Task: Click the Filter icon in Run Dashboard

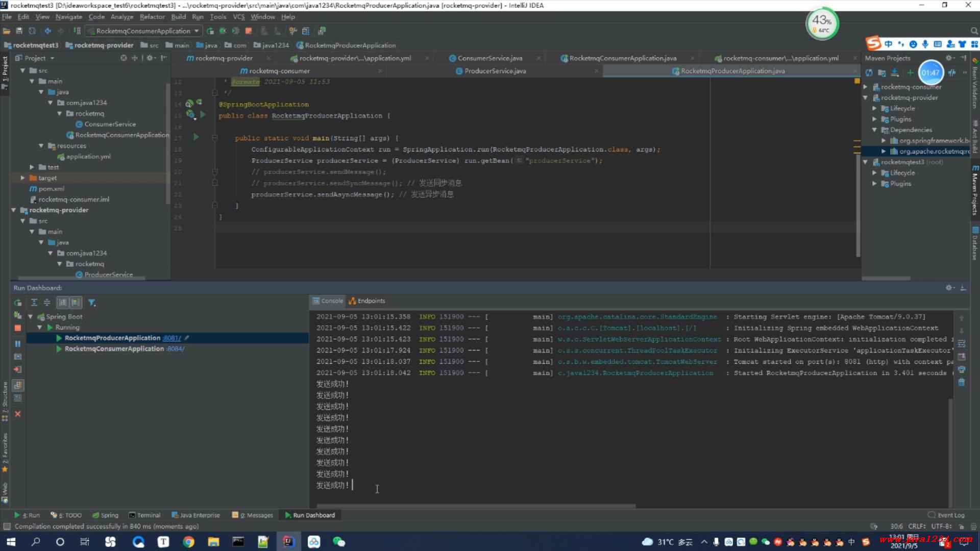Action: pos(92,303)
